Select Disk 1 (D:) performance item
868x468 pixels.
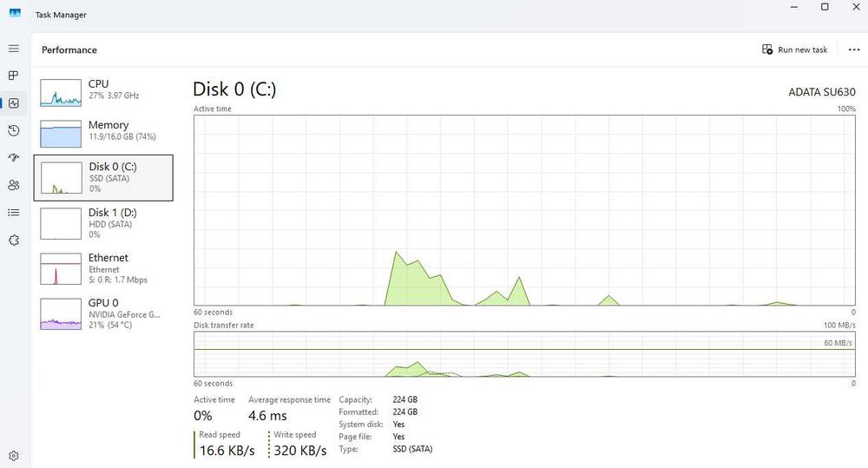103,223
